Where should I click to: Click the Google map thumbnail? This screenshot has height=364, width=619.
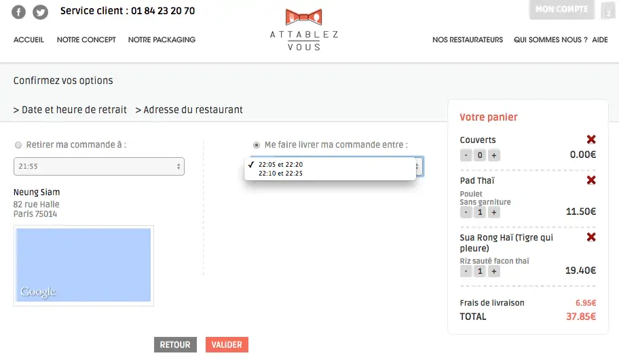(x=83, y=266)
